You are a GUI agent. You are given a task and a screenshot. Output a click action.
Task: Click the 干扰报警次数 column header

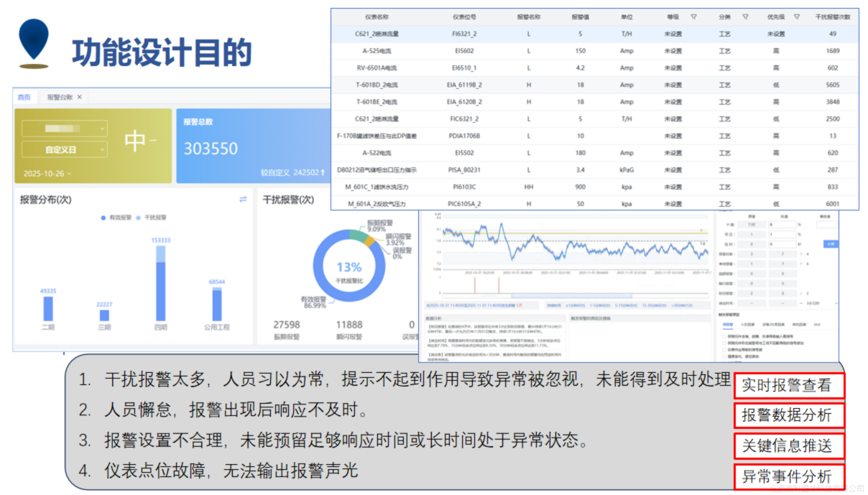pos(833,17)
